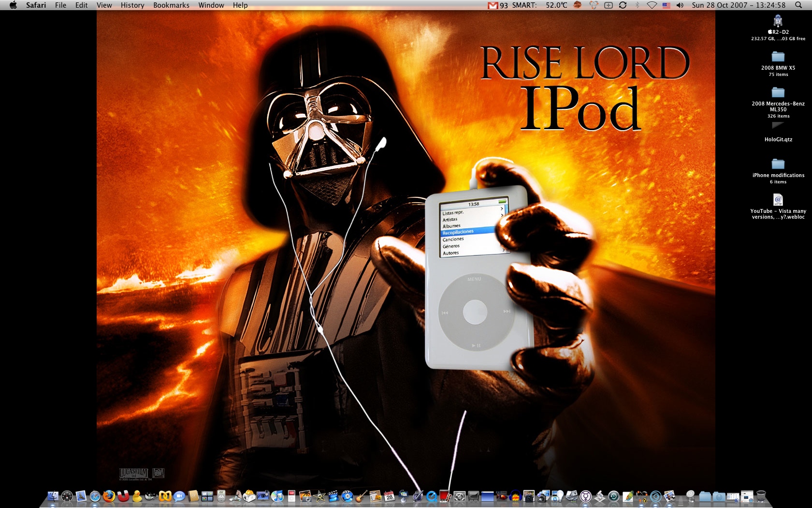Launch DVD Player remote icon in Dock

point(221,496)
